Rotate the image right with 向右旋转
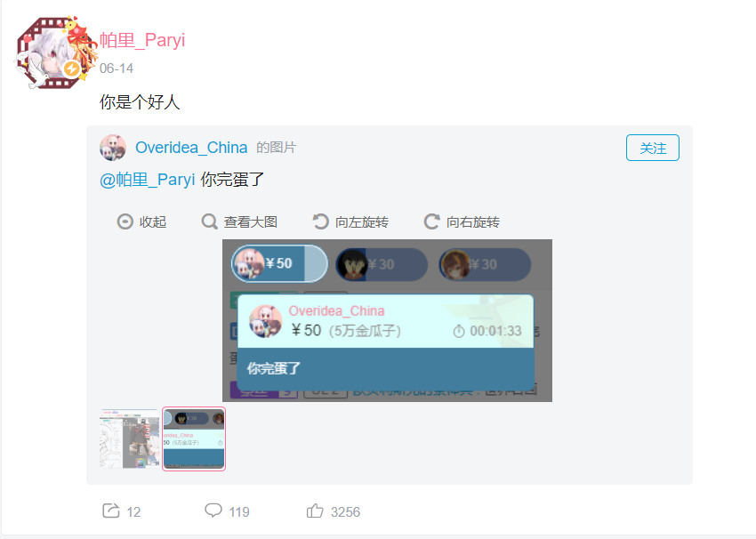 (431, 221)
